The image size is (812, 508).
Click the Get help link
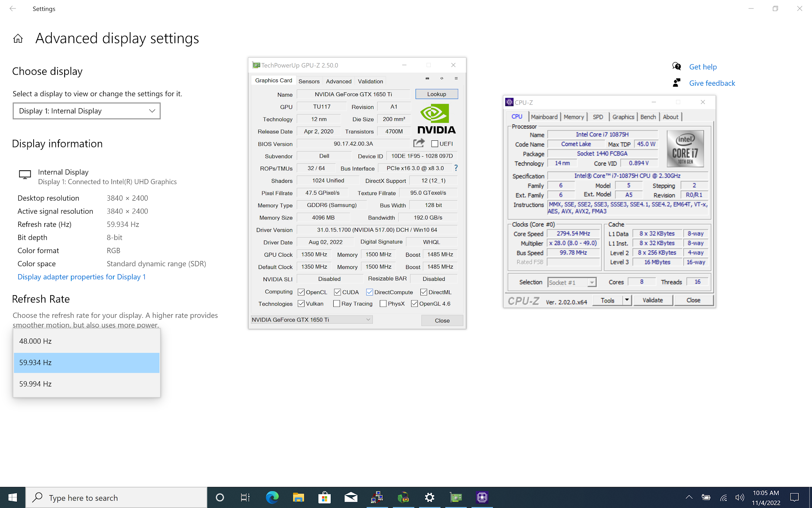[703, 67]
